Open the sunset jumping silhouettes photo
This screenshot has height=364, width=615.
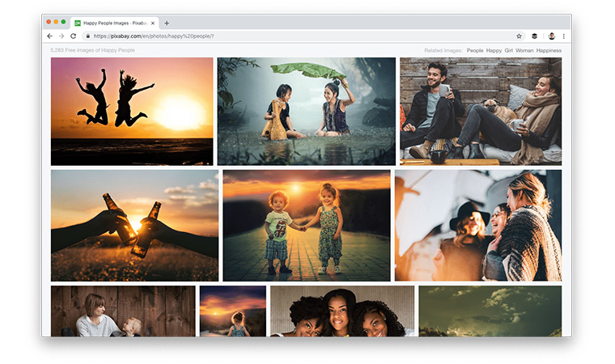(132, 111)
